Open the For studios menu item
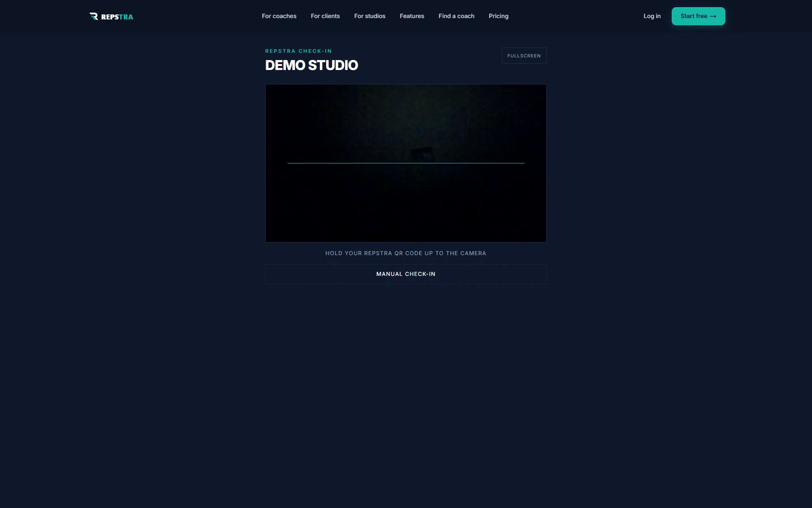 point(370,16)
